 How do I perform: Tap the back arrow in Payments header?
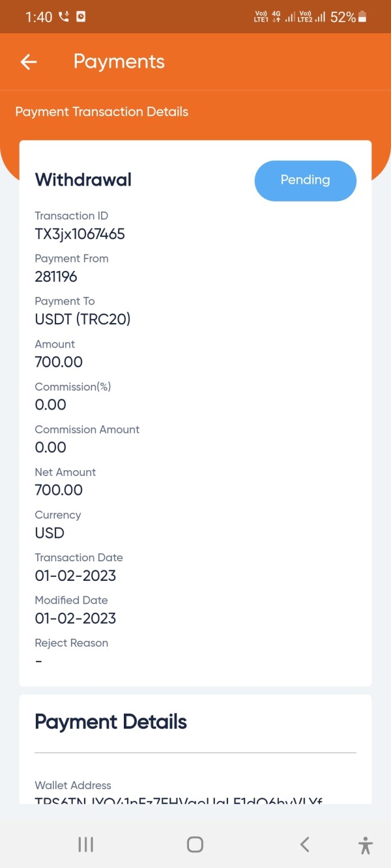coord(29,62)
